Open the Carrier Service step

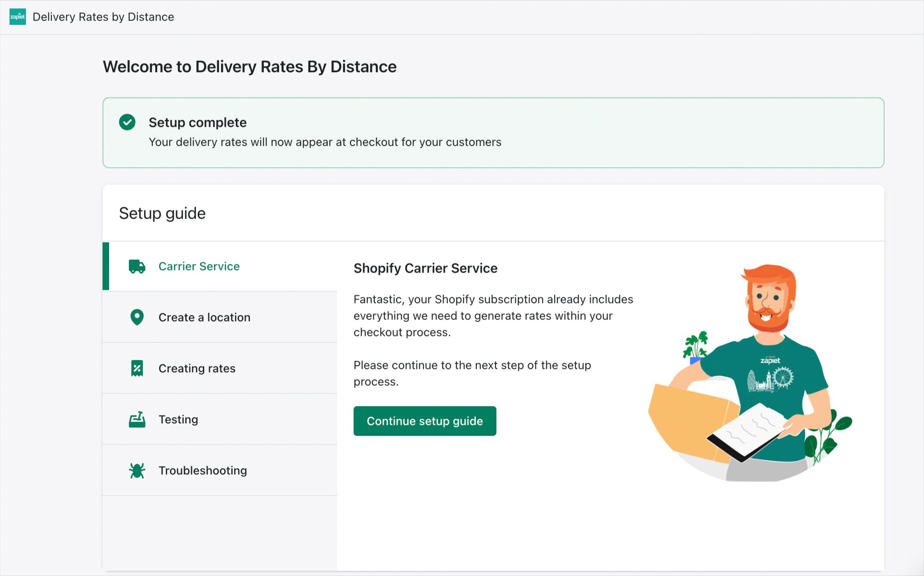coord(199,266)
